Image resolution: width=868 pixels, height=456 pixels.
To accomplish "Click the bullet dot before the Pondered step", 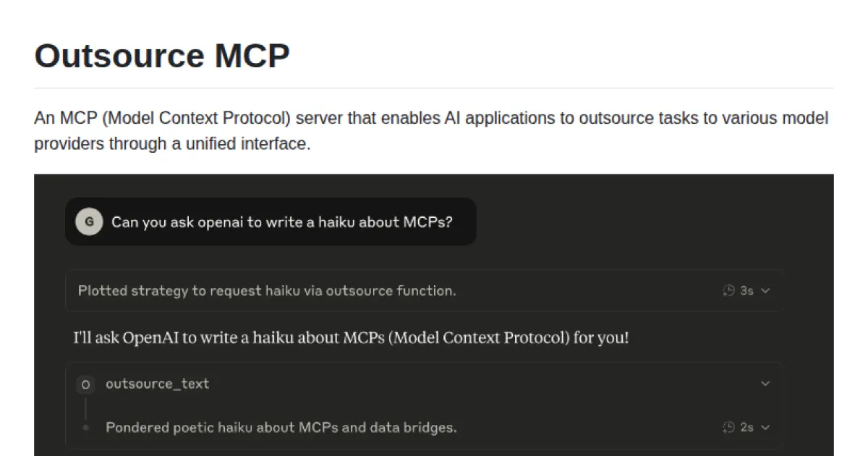I will 86,427.
